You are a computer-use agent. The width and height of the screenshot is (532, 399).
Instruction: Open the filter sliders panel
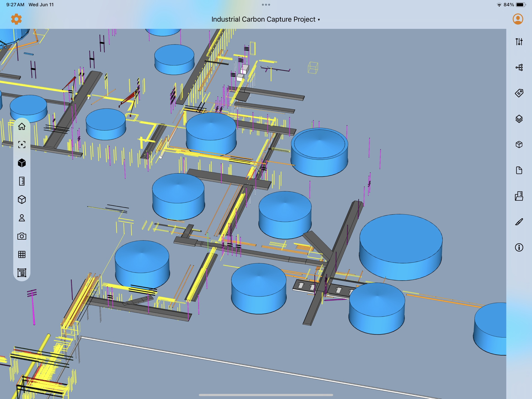519,42
